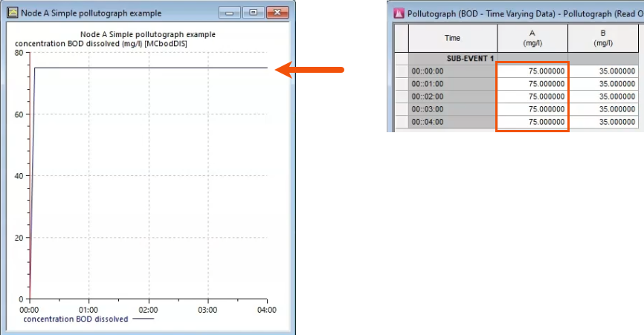Screen dimensions: 644x335
Task: Click the 04:00 label on the x-axis
Action: (267, 310)
